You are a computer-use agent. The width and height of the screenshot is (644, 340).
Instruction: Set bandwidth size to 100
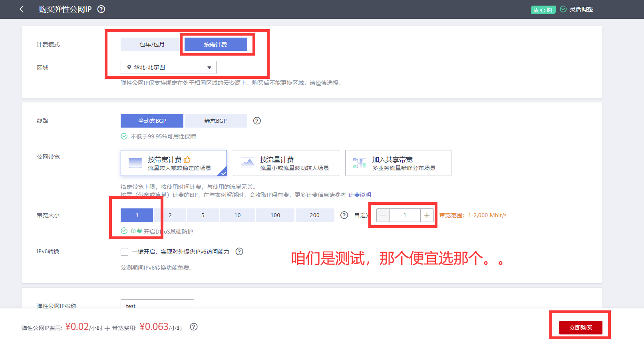click(275, 215)
